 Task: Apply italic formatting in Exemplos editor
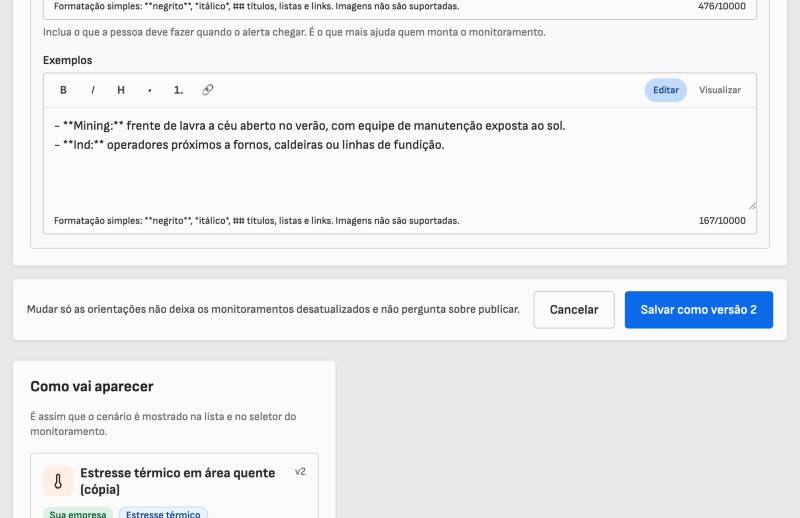click(x=92, y=90)
